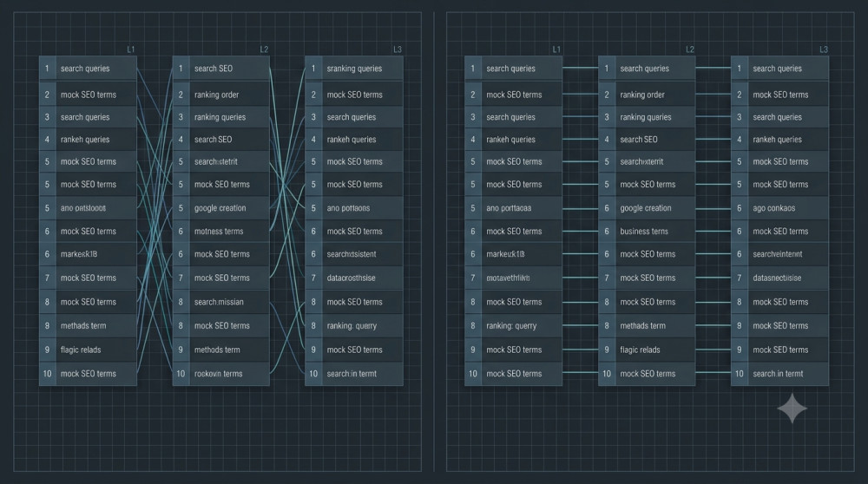Select "rankeh queries" in L1, tangled-lines panel
868x484 pixels.
click(88, 140)
